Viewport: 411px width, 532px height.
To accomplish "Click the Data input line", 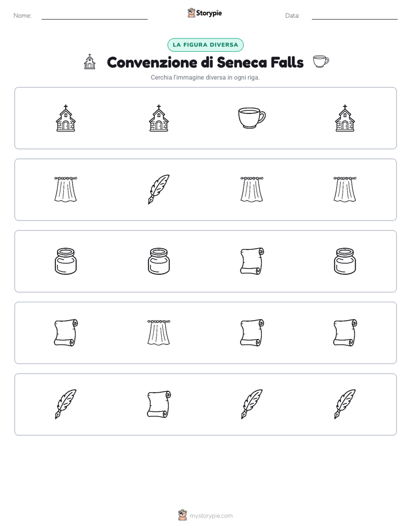I will tap(355, 16).
